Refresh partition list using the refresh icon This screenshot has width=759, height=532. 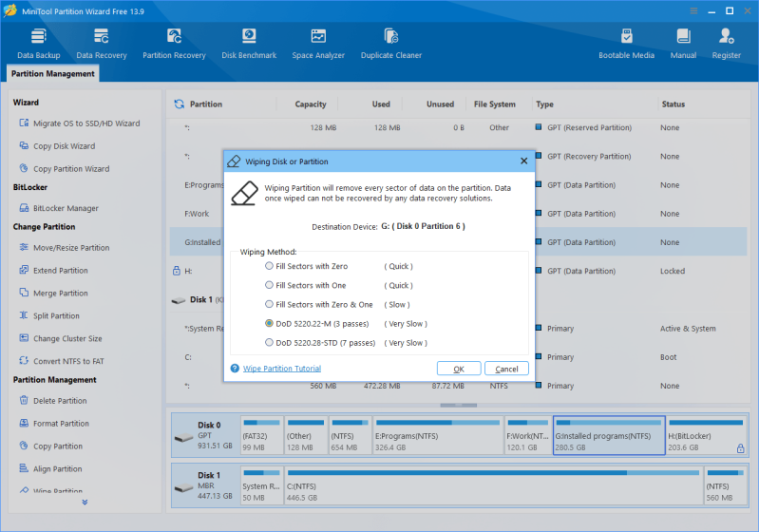(x=180, y=104)
